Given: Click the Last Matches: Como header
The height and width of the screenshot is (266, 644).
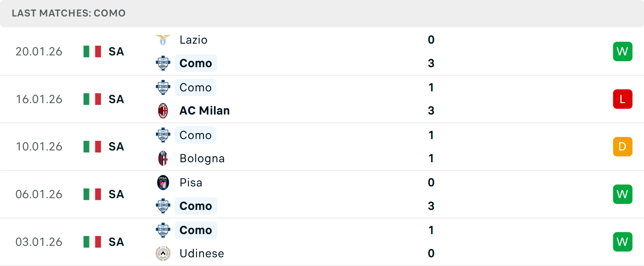Looking at the screenshot, I should click(x=69, y=13).
